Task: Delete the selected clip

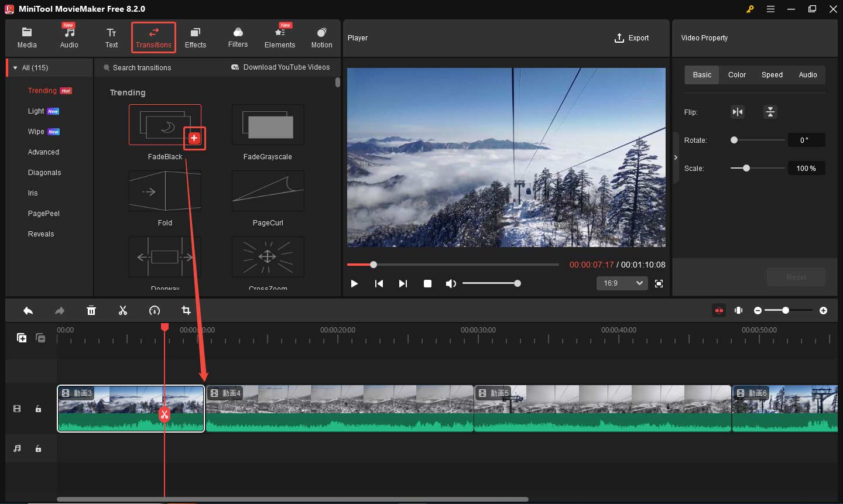Action: click(x=91, y=311)
